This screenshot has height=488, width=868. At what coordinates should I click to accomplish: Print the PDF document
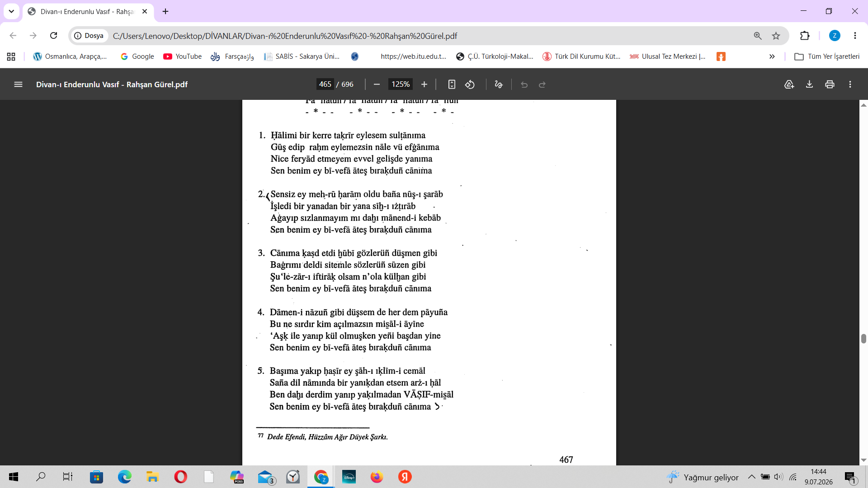click(830, 84)
